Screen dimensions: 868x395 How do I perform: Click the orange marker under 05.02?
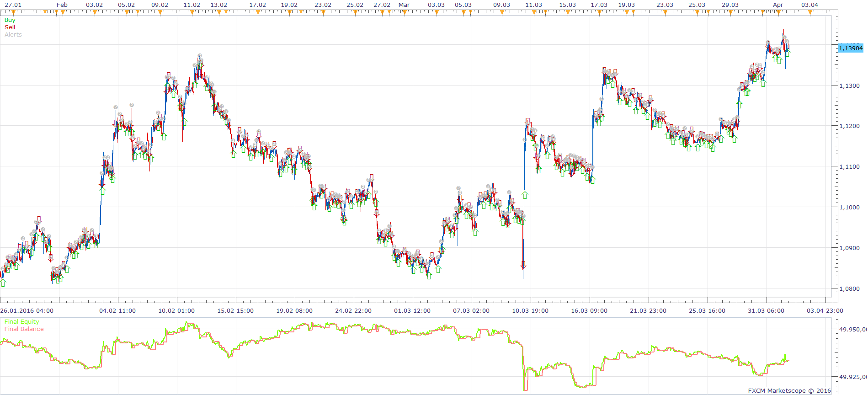click(x=127, y=12)
